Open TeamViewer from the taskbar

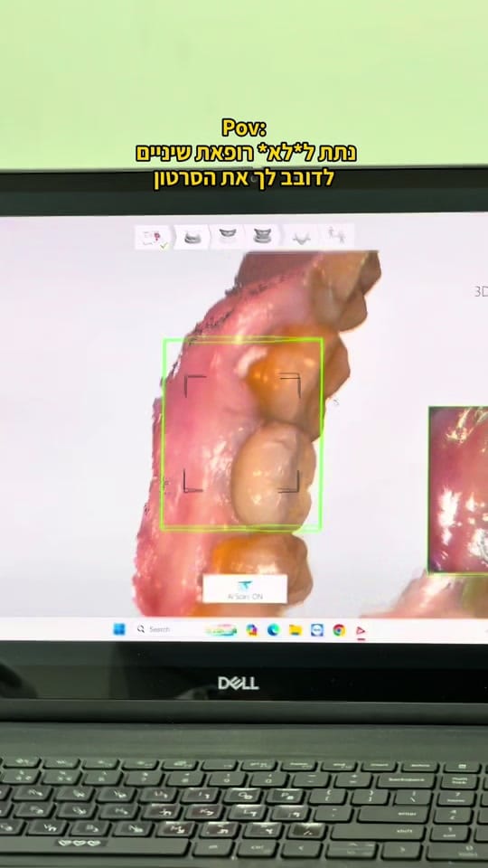point(317,630)
